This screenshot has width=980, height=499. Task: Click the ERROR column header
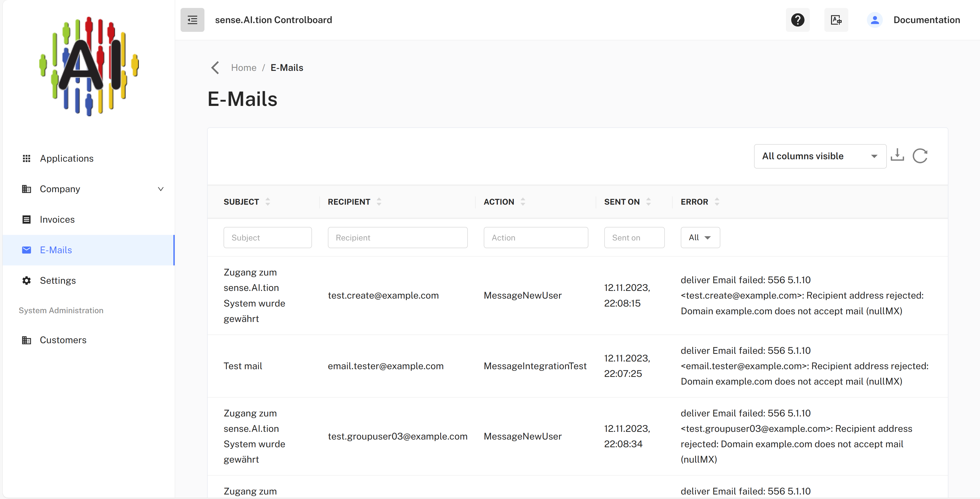pos(694,201)
